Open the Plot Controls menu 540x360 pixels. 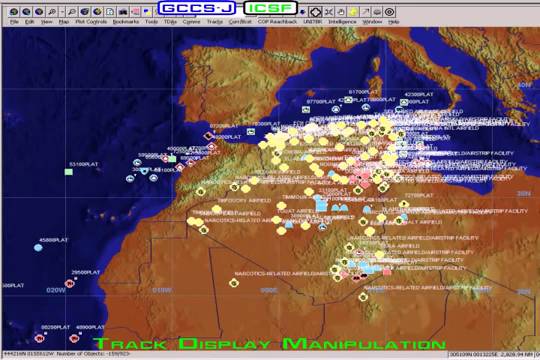[x=91, y=22]
